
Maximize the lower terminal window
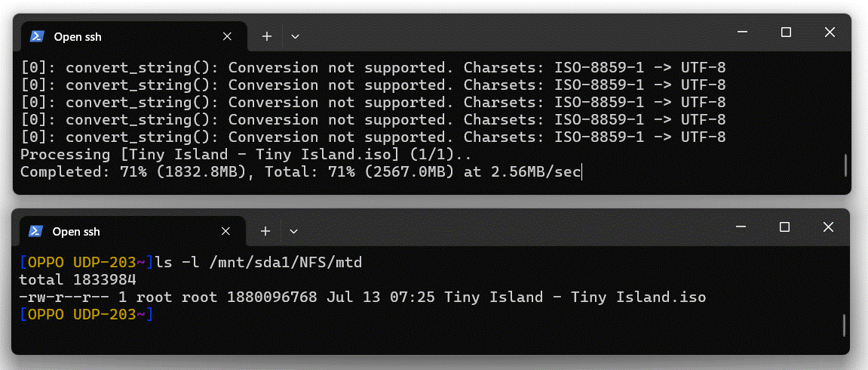[x=784, y=227]
